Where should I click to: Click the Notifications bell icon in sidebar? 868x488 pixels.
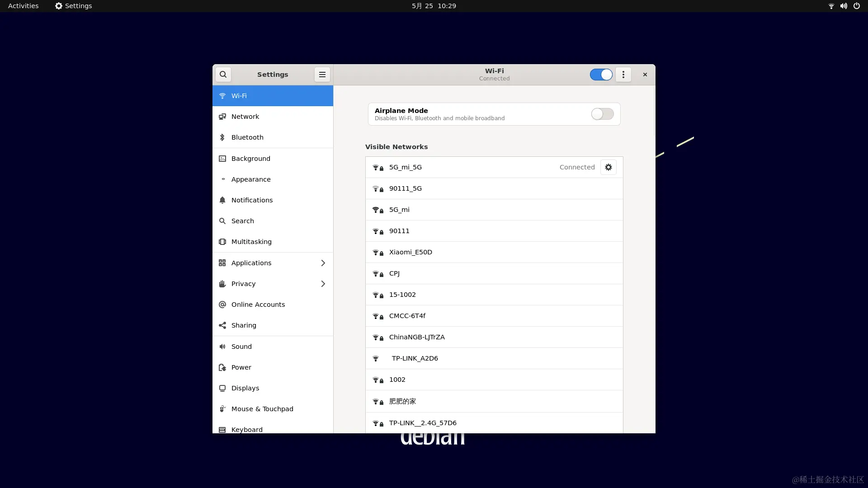tap(222, 200)
